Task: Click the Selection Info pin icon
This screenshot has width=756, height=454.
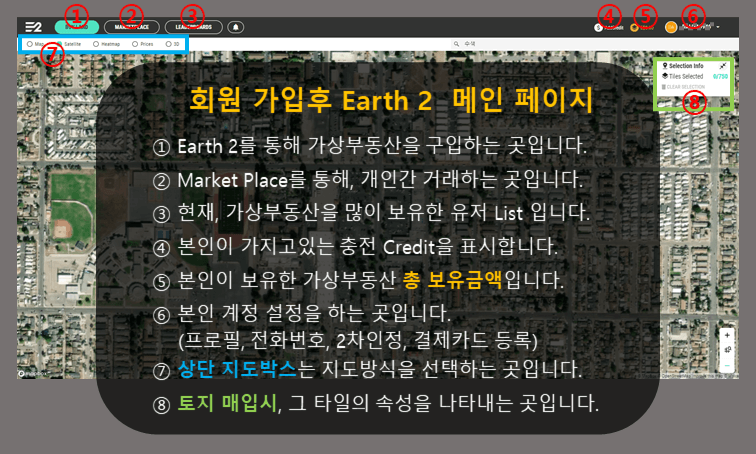Action: click(x=665, y=66)
